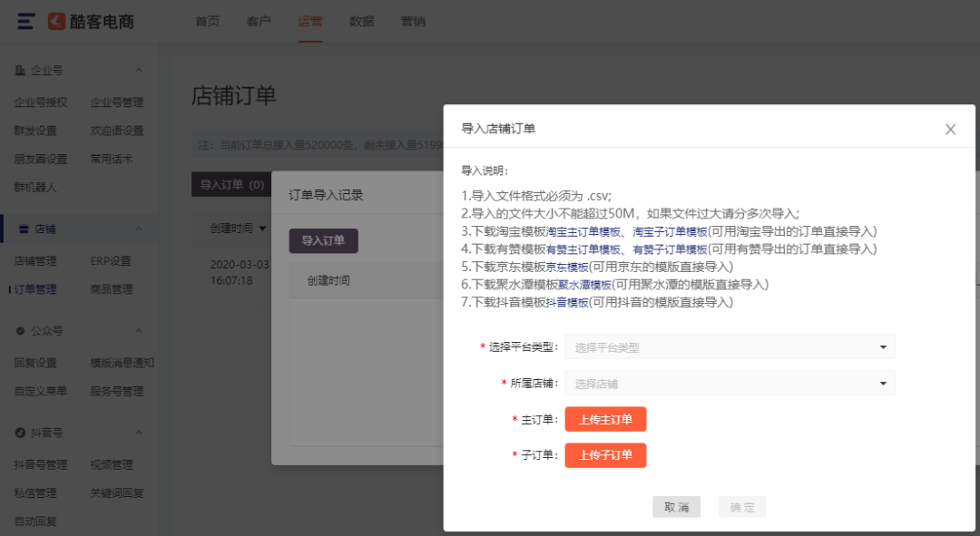Screen dimensions: 980x536
Task: Download the 抖音模板 link
Action: tap(567, 302)
